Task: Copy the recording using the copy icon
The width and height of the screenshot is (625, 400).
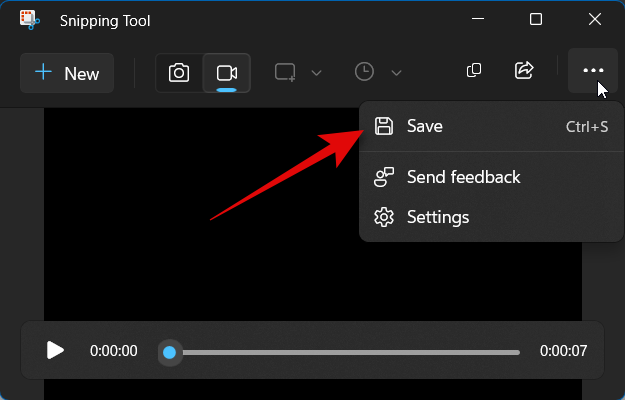Action: pyautogui.click(x=475, y=71)
